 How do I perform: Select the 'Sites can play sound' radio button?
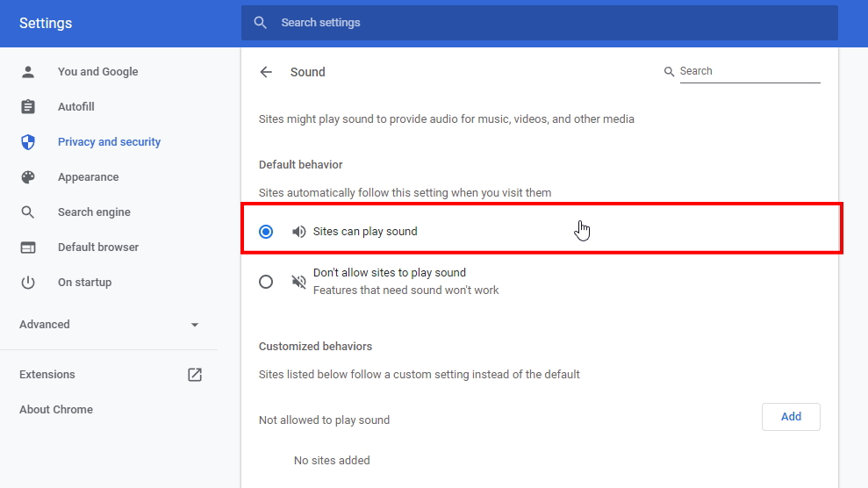pos(266,232)
